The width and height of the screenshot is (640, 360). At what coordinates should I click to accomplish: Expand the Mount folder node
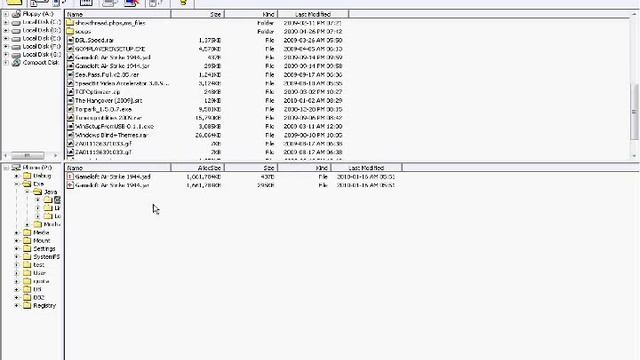[17, 240]
